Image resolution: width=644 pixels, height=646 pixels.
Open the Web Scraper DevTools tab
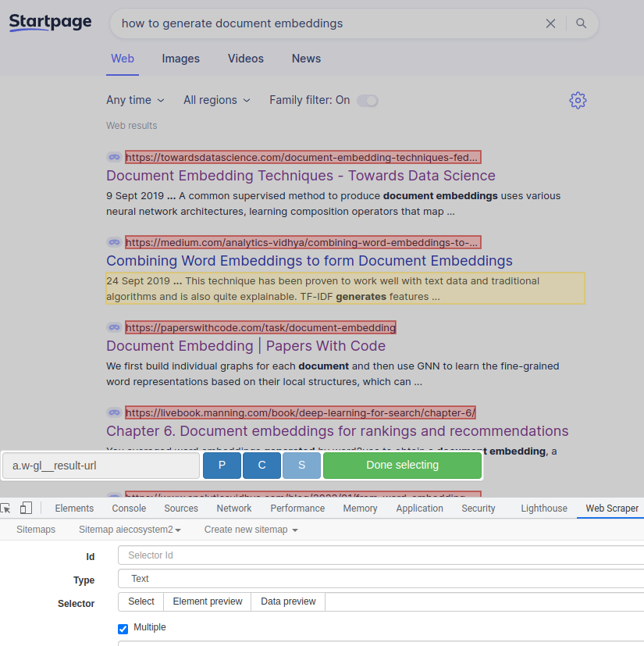point(612,509)
